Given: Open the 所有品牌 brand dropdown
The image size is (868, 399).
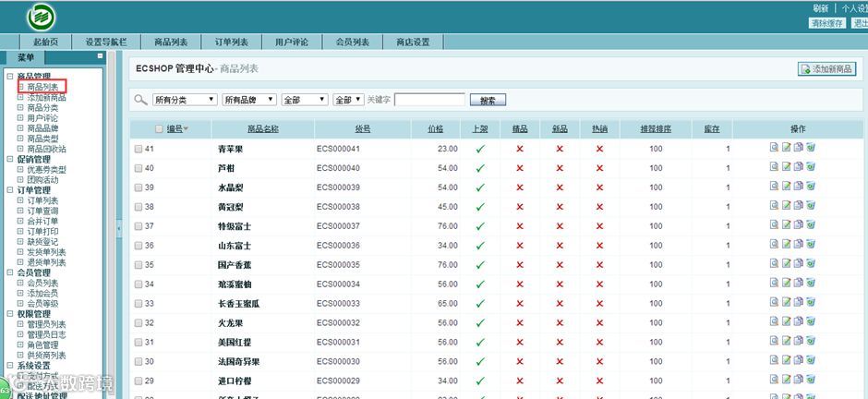Looking at the screenshot, I should click(249, 100).
